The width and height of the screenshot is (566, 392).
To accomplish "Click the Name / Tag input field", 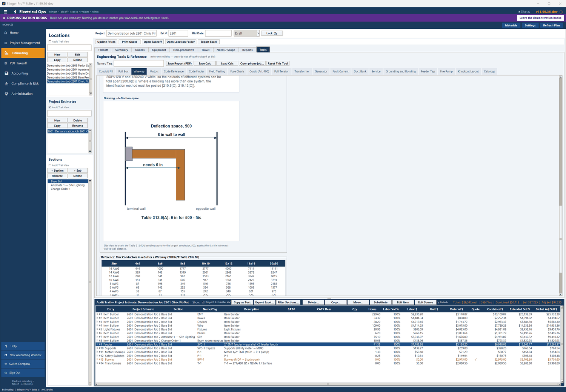I will point(139,63).
